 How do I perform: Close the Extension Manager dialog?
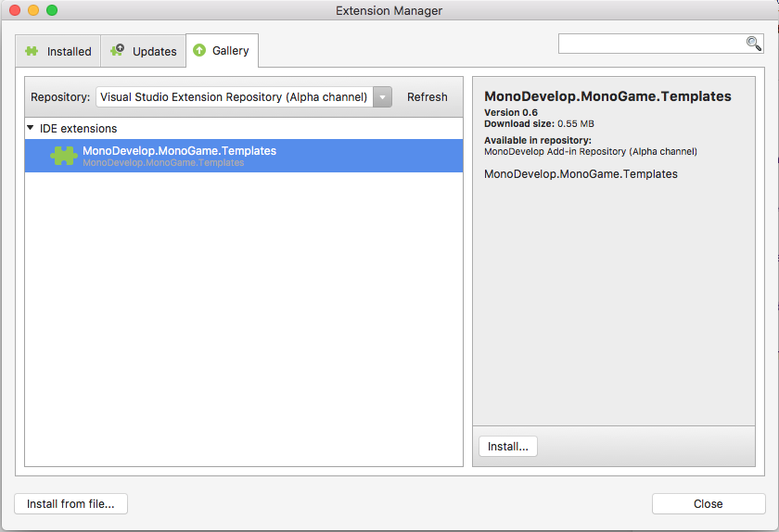(709, 503)
